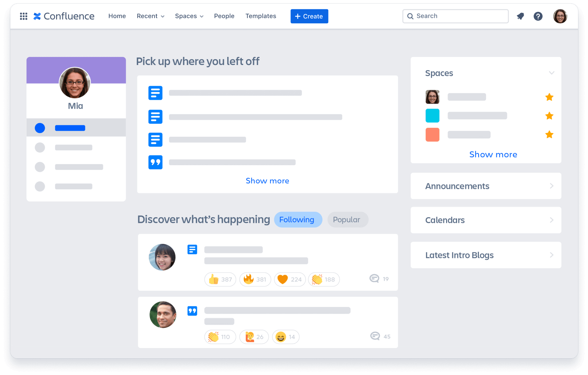Click Show more under recent pages
Viewport: 588px width, 375px height.
pyautogui.click(x=267, y=181)
